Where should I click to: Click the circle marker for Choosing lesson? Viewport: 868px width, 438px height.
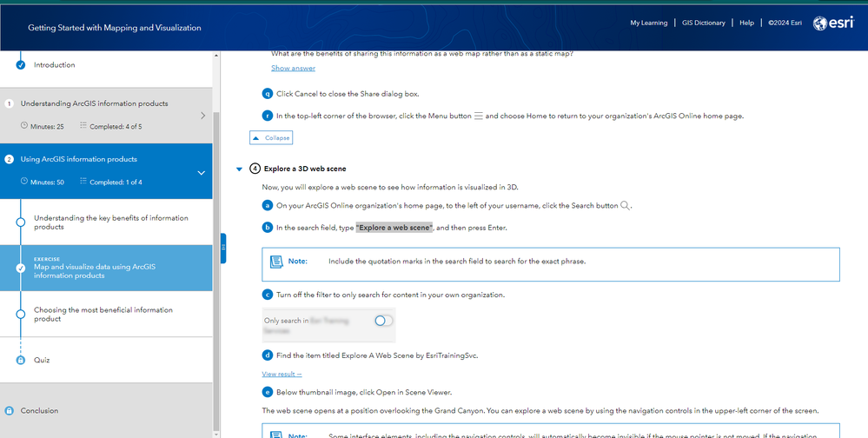click(x=21, y=314)
